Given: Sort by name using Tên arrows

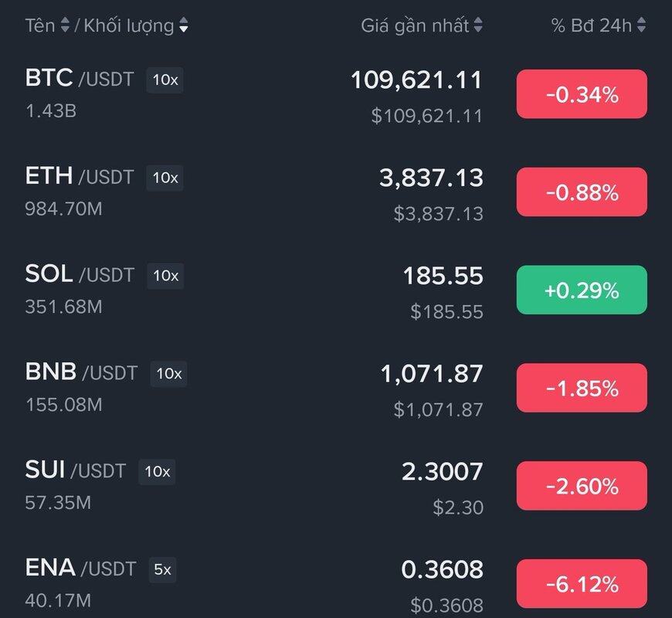Looking at the screenshot, I should click(65, 25).
